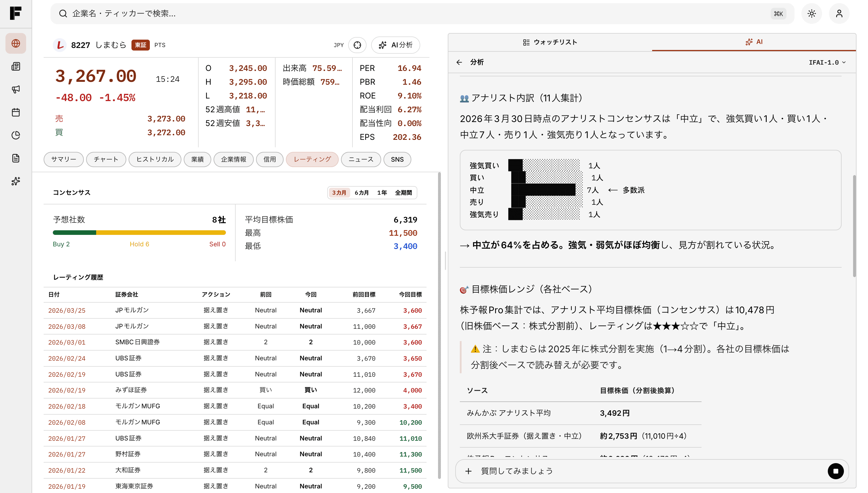868x493 pixels.
Task: Click the AI分析 button
Action: point(395,45)
